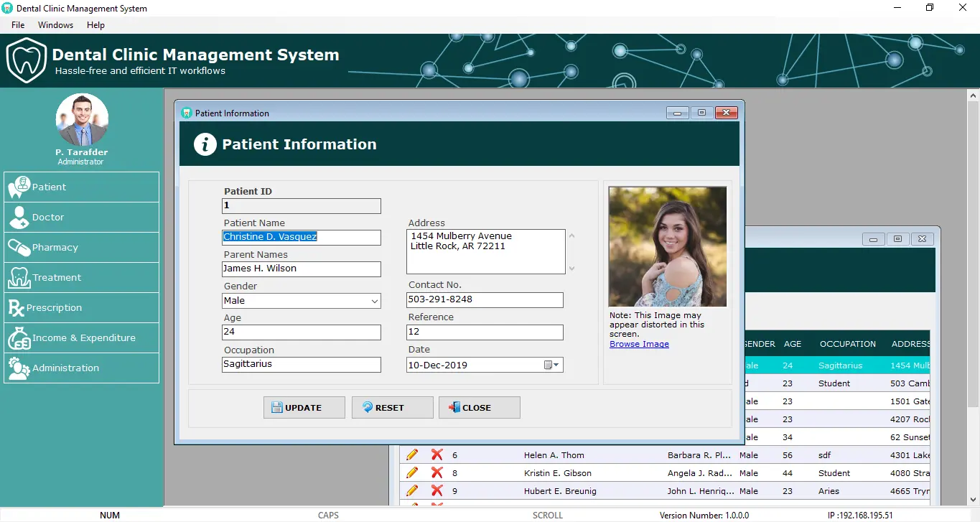Click the main window scrollbar up arrow
The height and width of the screenshot is (522, 980).
(973, 95)
